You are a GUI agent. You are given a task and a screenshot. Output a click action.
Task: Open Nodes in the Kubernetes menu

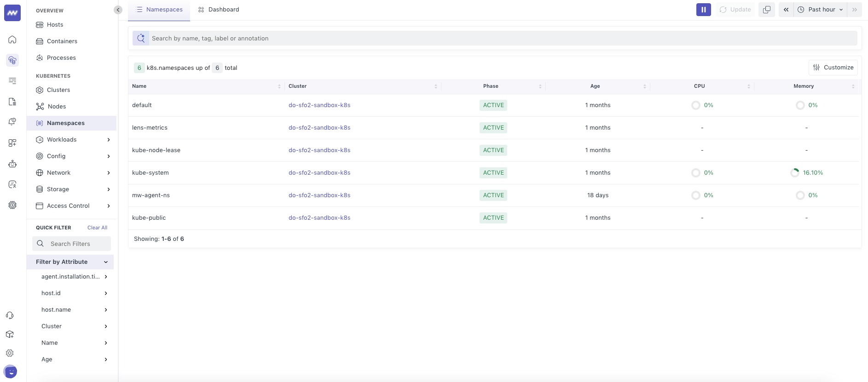click(57, 107)
